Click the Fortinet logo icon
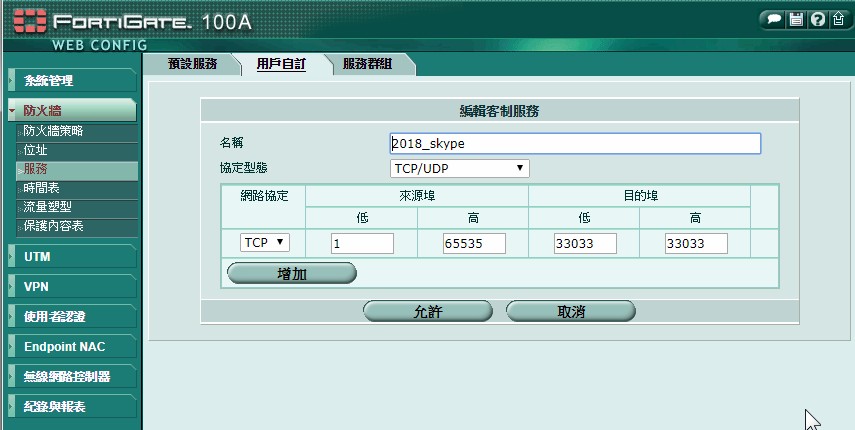The width and height of the screenshot is (855, 430). pyautogui.click(x=30, y=21)
